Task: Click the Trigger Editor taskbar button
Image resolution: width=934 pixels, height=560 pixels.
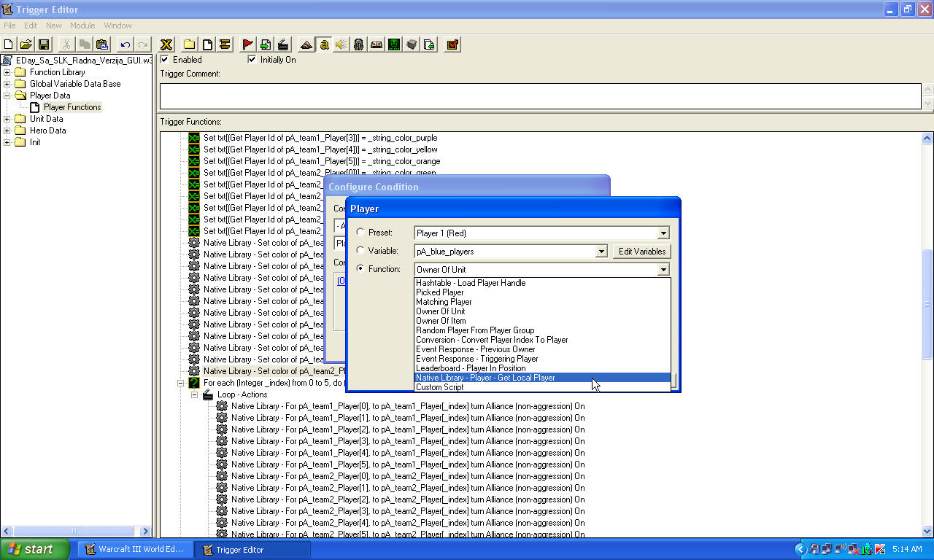Action: point(253,549)
